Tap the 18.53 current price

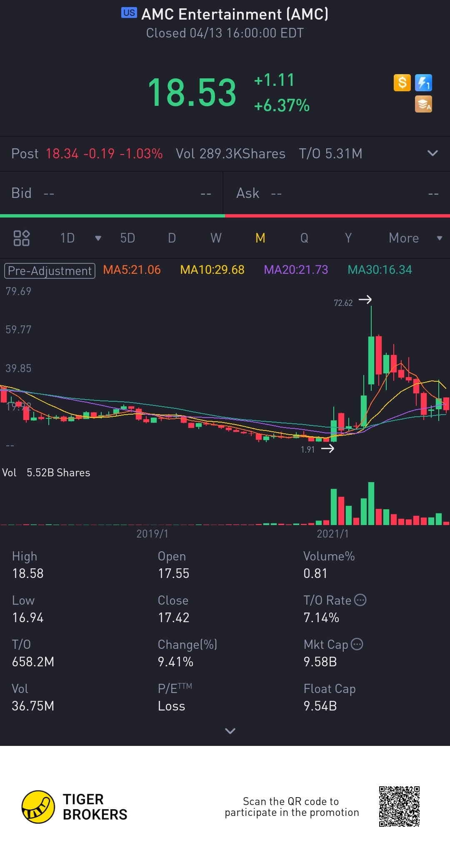(x=192, y=93)
